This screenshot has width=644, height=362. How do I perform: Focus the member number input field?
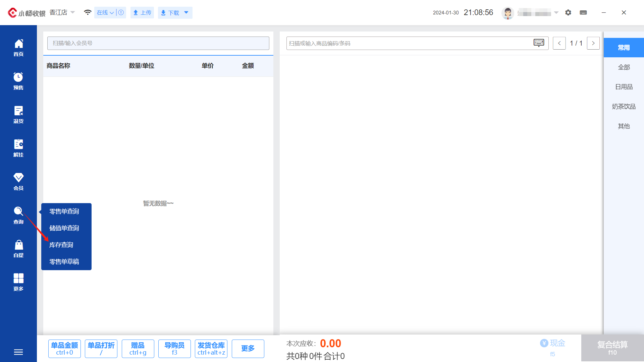pos(158,43)
